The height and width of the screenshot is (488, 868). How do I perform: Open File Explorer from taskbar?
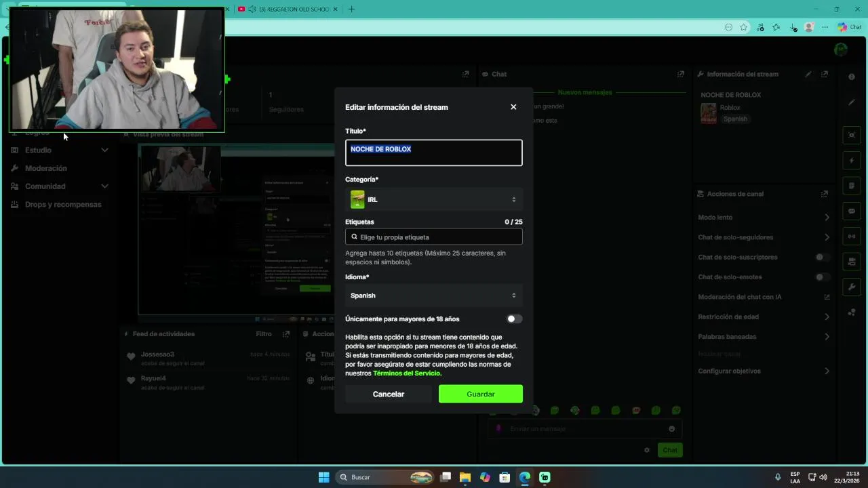coord(465,477)
